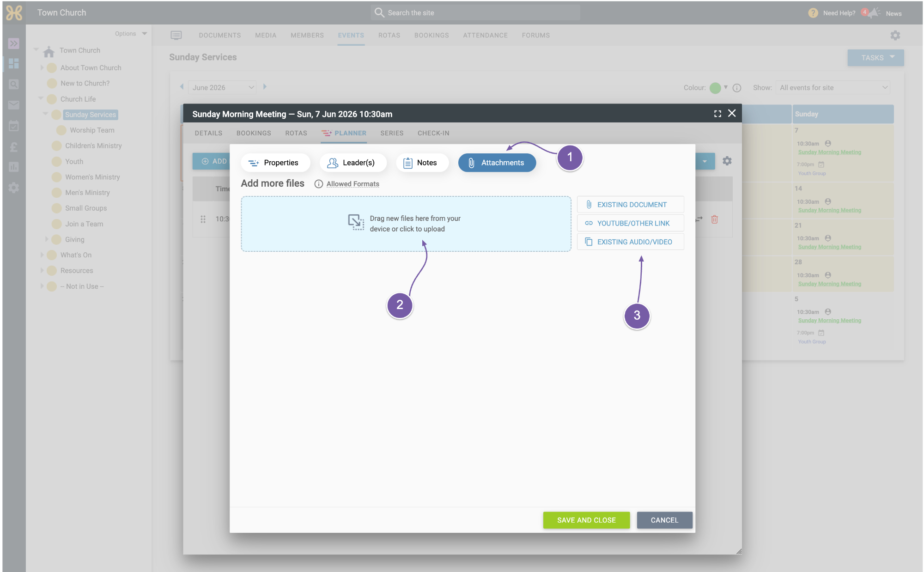This screenshot has width=924, height=572.
Task: Open the planner settings gear icon
Action: coord(727,161)
